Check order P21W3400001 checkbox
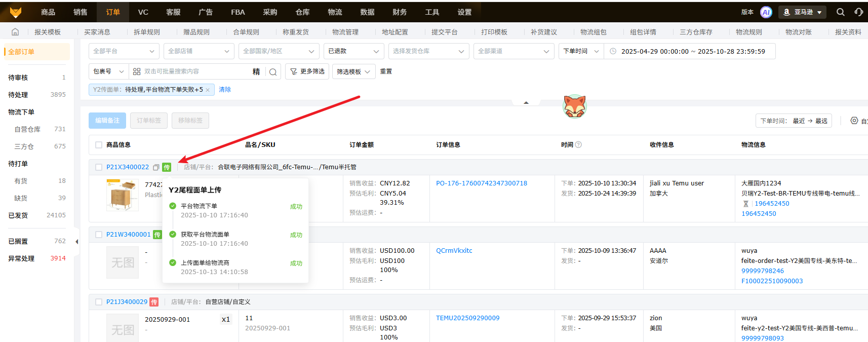868x342 pixels. (x=99, y=235)
